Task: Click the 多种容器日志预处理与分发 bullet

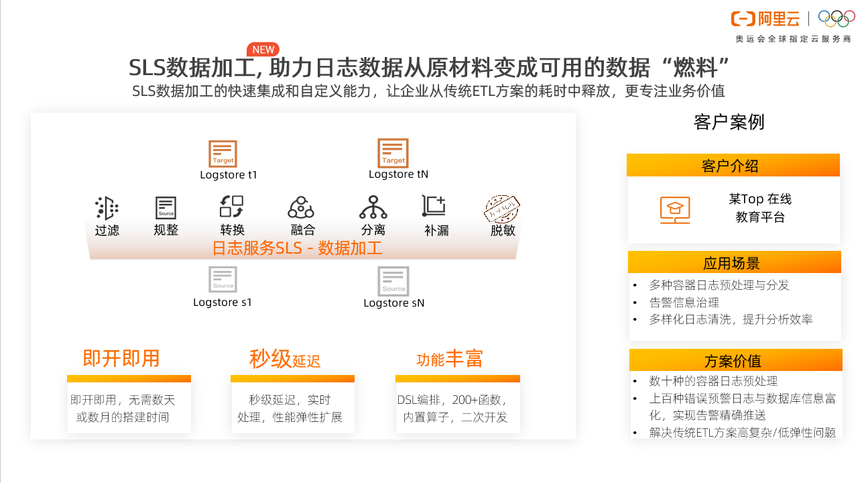Action: point(719,285)
